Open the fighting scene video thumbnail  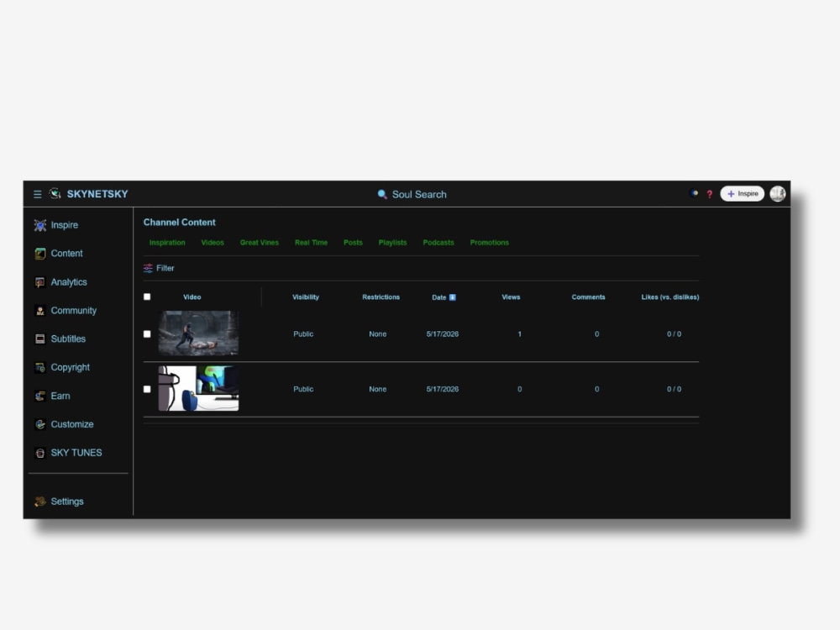(x=199, y=333)
